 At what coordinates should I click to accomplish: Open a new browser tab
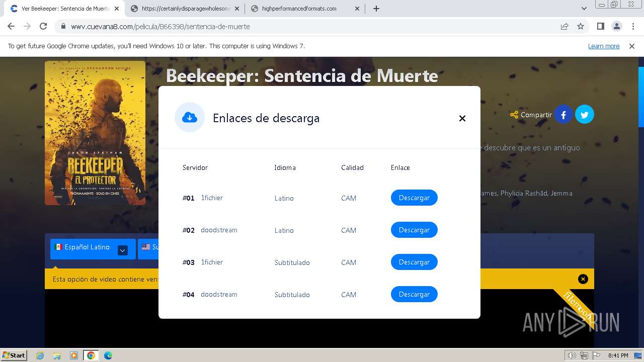tap(376, 9)
